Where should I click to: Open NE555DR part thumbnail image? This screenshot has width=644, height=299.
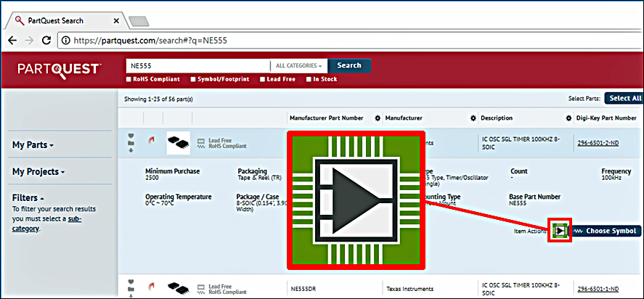tap(179, 288)
